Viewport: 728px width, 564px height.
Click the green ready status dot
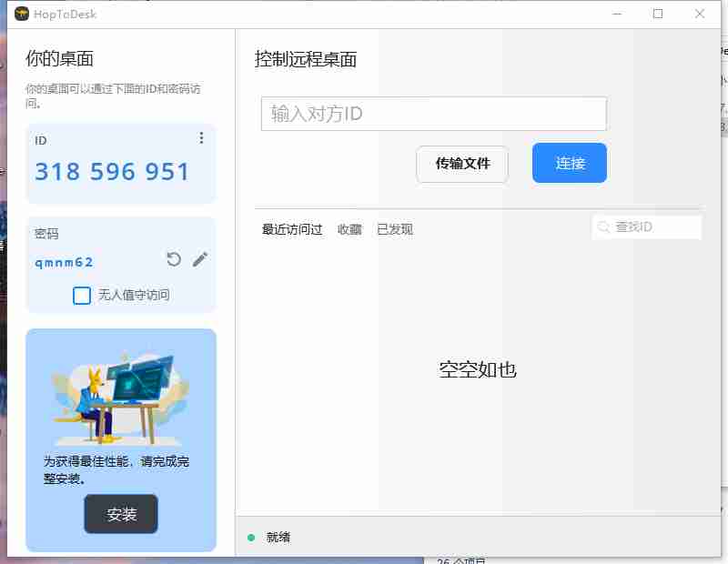click(x=251, y=538)
